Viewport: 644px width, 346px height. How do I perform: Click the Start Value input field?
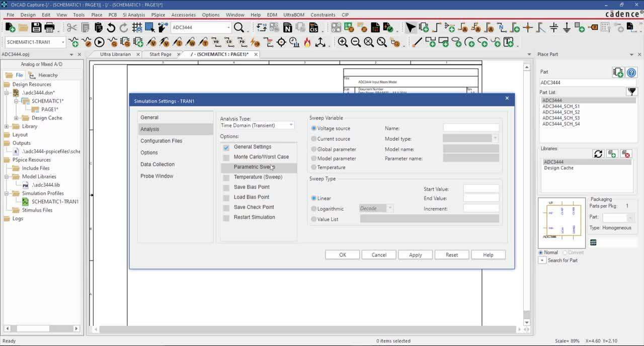[x=481, y=189]
